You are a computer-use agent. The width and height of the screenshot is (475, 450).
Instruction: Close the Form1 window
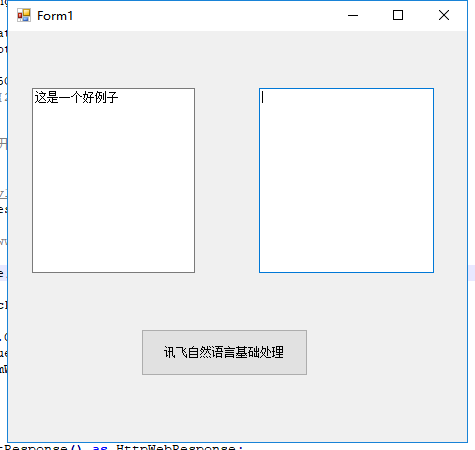(x=444, y=15)
